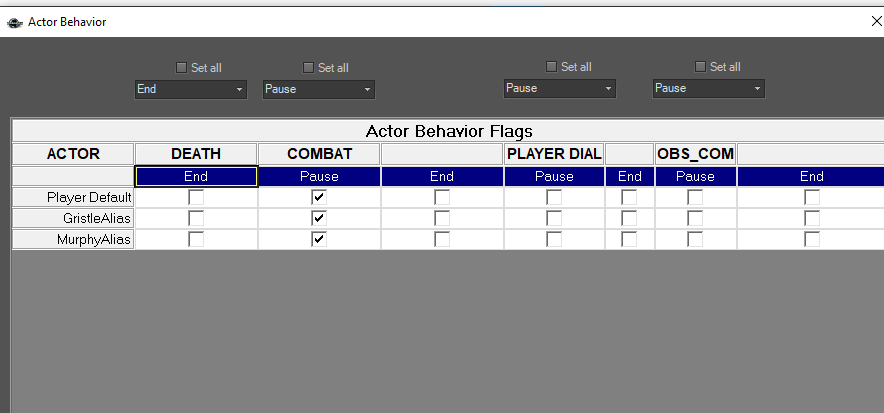Image resolution: width=884 pixels, height=413 pixels.
Task: Click the OBS_COM column header
Action: pos(696,154)
